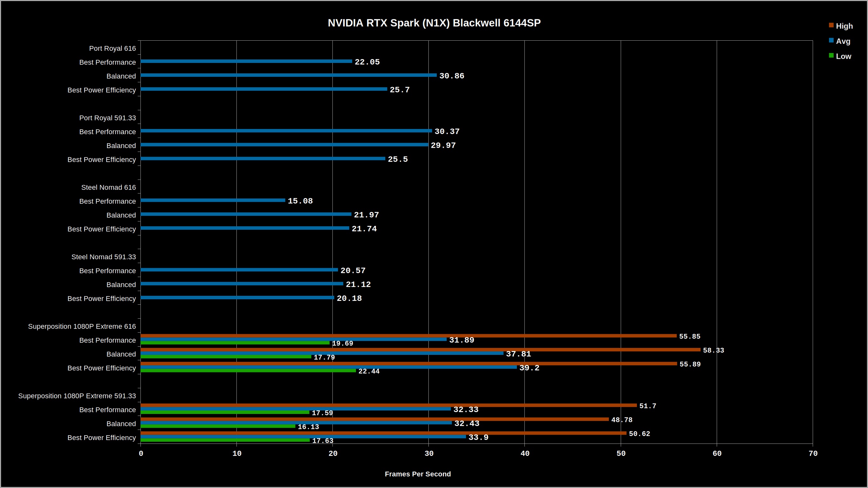The width and height of the screenshot is (868, 488).
Task: Click the data label "29.97"
Action: point(443,146)
